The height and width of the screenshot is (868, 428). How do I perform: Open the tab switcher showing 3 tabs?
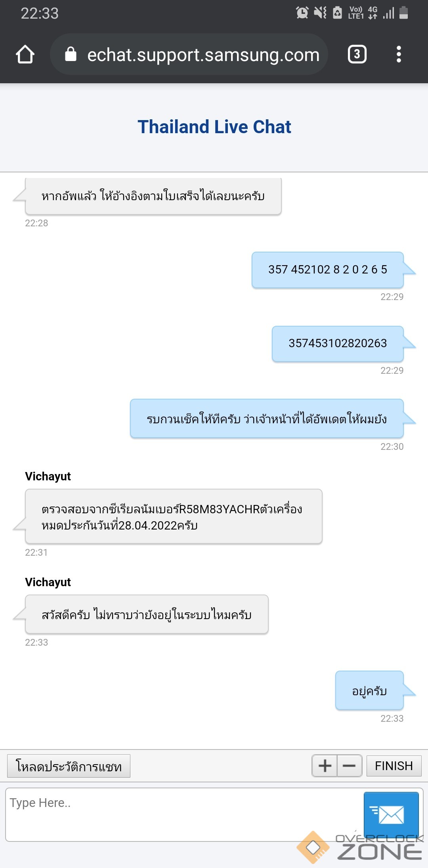click(x=357, y=54)
